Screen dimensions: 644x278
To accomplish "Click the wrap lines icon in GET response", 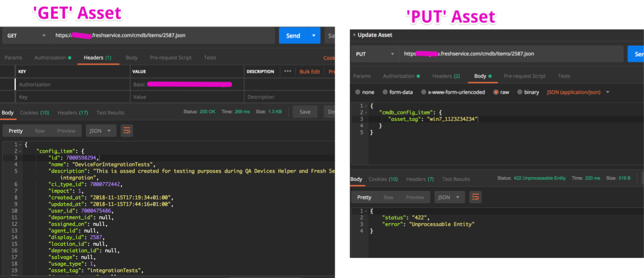I will click(x=127, y=131).
